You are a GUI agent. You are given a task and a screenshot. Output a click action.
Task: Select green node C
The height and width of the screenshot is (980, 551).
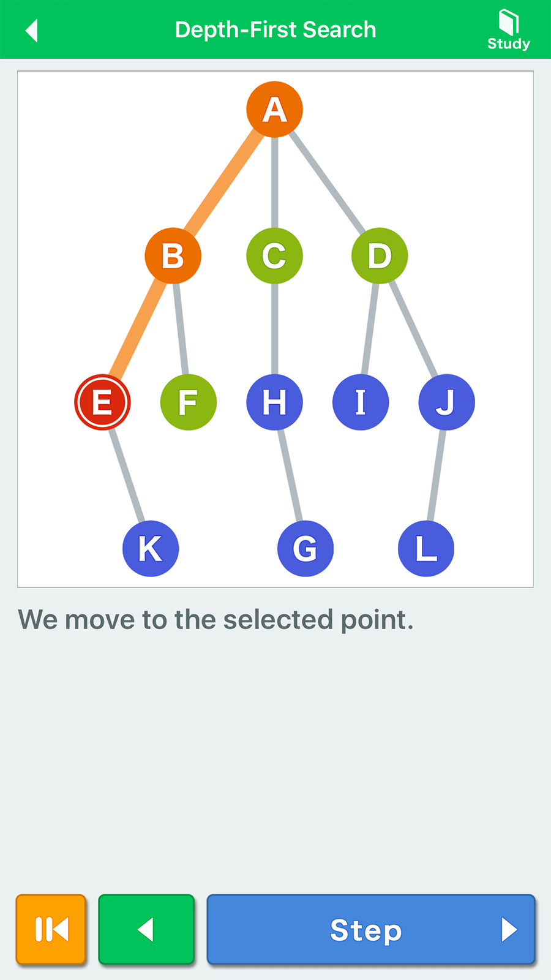click(x=274, y=256)
